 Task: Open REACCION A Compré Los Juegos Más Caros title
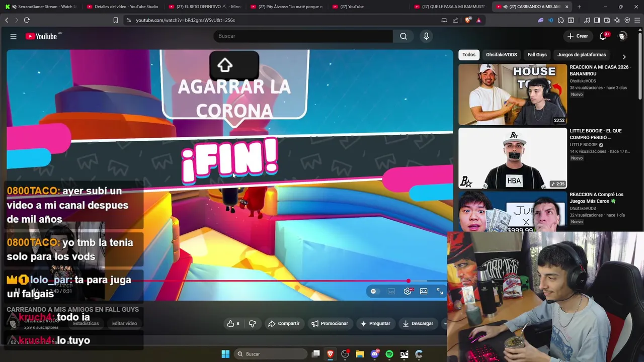[x=596, y=198]
